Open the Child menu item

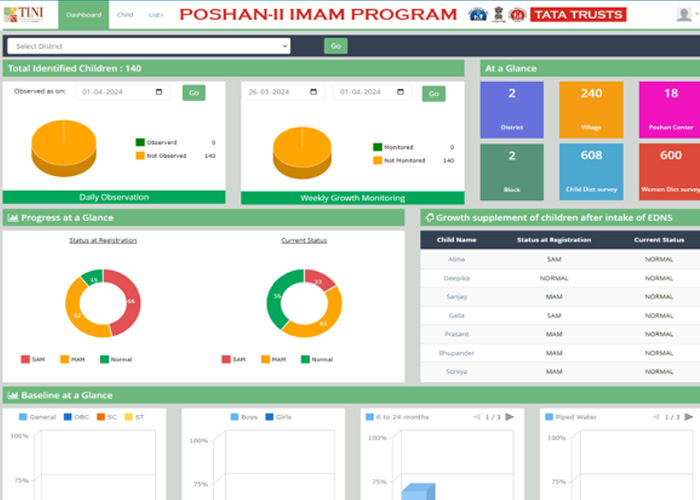125,15
